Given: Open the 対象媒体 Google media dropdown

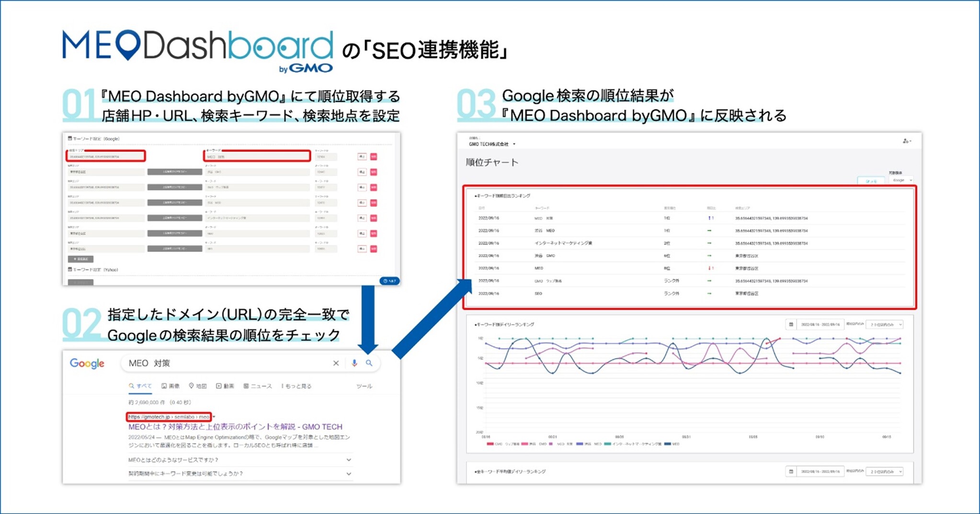Looking at the screenshot, I should (x=901, y=180).
